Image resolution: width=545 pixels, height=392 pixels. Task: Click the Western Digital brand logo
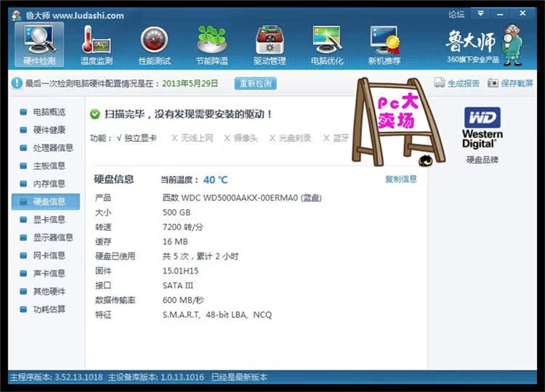[x=483, y=128]
